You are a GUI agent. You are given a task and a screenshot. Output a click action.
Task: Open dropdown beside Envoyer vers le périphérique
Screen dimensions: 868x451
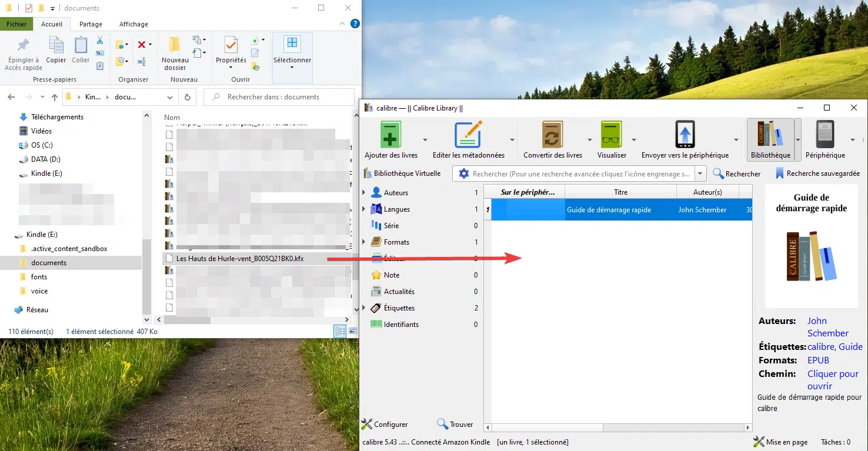[736, 140]
